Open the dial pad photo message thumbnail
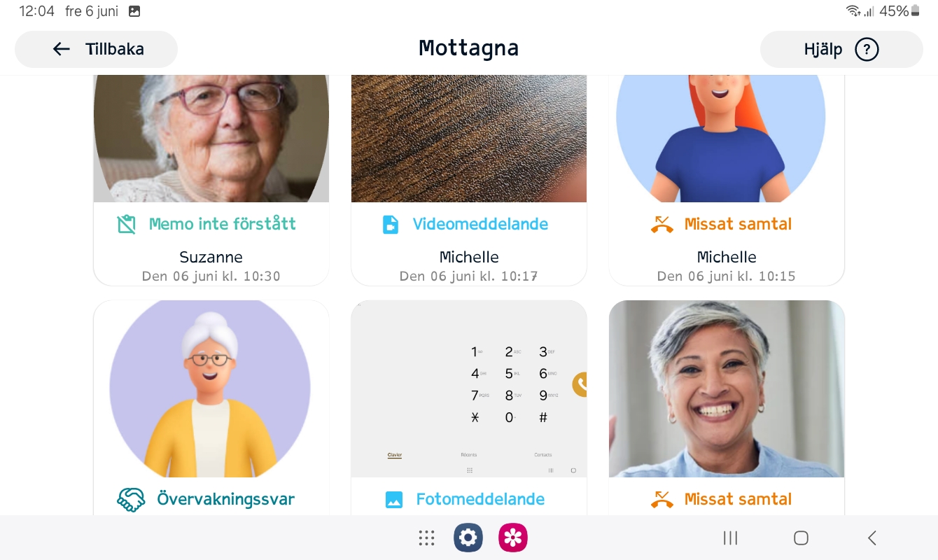 point(469,389)
